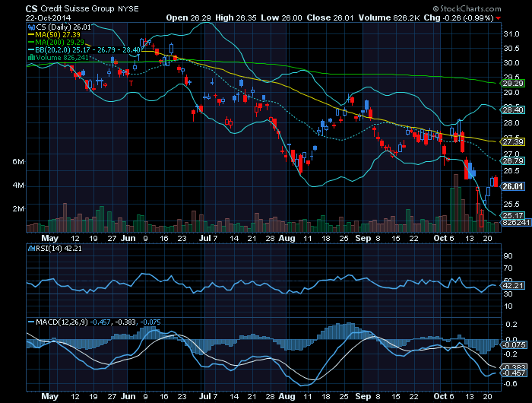Click Aug on the date axis below the volume bars
The image size is (532, 403).
(287, 238)
